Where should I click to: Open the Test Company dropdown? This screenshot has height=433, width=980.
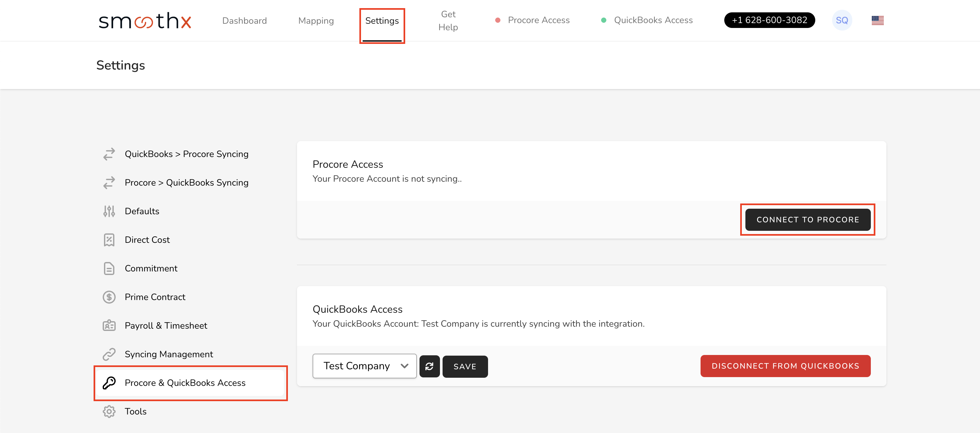(365, 366)
